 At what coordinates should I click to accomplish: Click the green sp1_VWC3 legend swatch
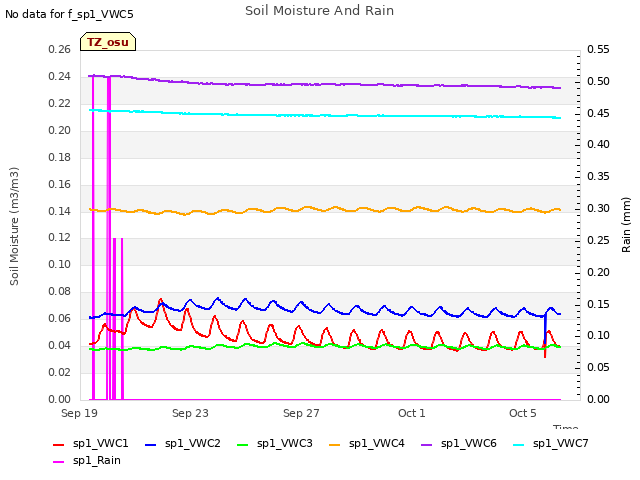(x=243, y=445)
